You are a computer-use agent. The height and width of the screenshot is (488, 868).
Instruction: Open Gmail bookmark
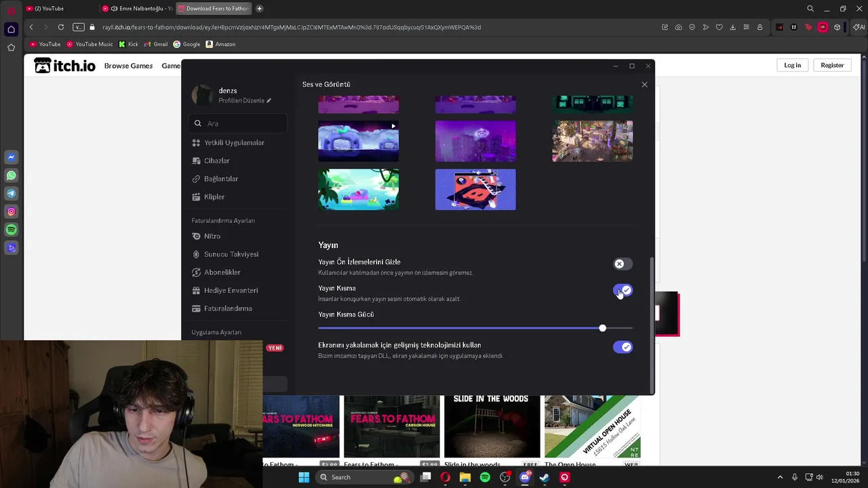[x=155, y=44]
